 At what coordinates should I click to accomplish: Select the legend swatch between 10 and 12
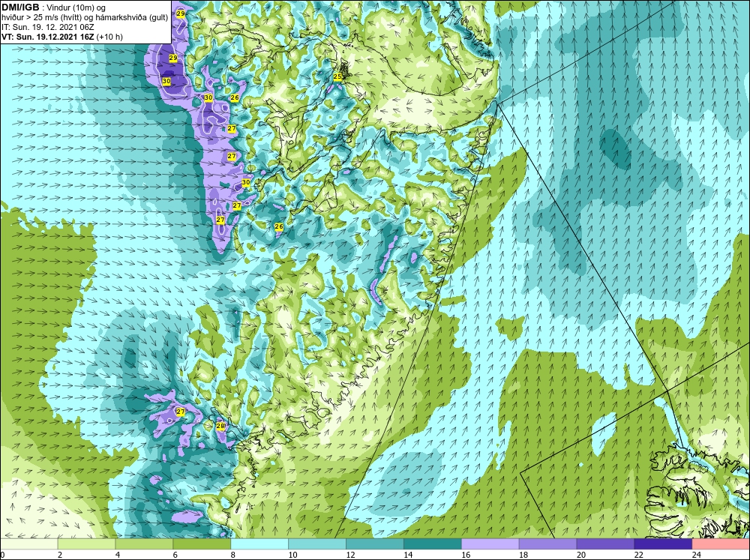pos(317,544)
